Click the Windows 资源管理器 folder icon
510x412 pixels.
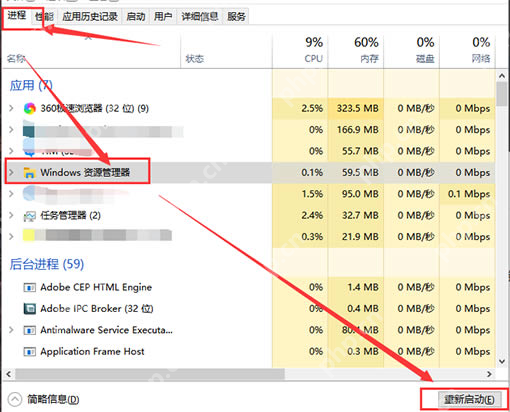29,172
